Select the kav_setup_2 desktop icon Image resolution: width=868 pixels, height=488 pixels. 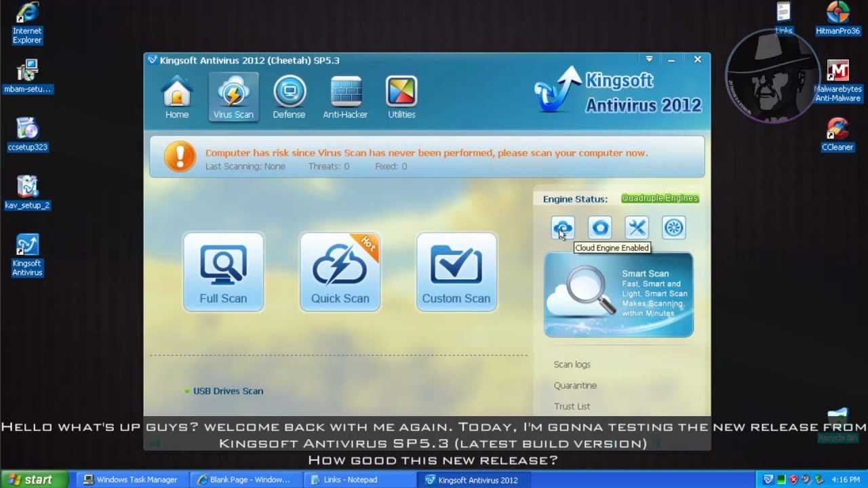tap(27, 192)
